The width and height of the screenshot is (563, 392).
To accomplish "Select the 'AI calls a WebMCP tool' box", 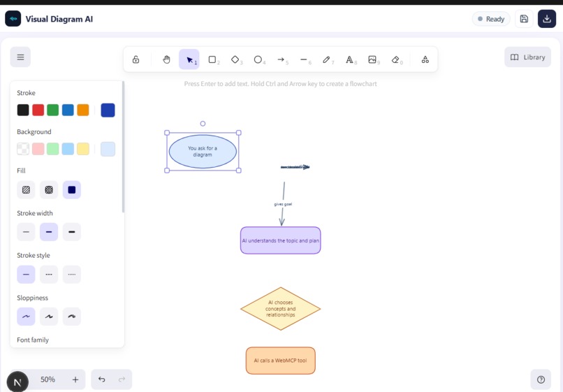I will (x=280, y=361).
